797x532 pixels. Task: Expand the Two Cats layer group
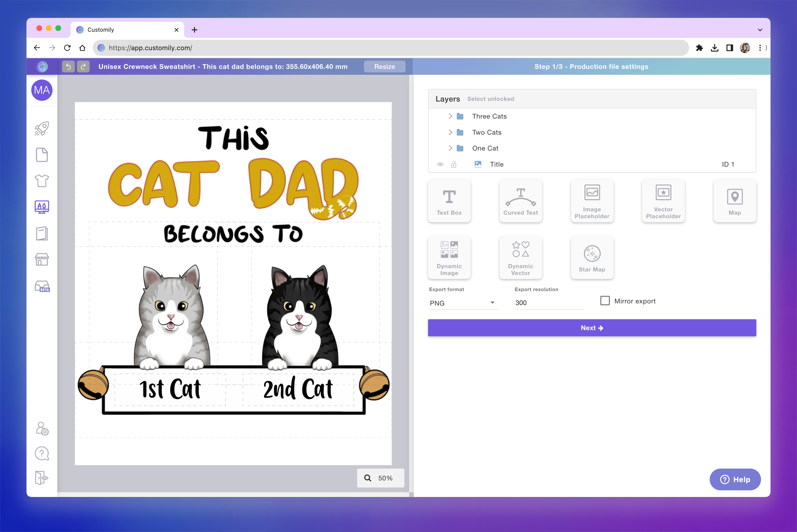point(451,132)
